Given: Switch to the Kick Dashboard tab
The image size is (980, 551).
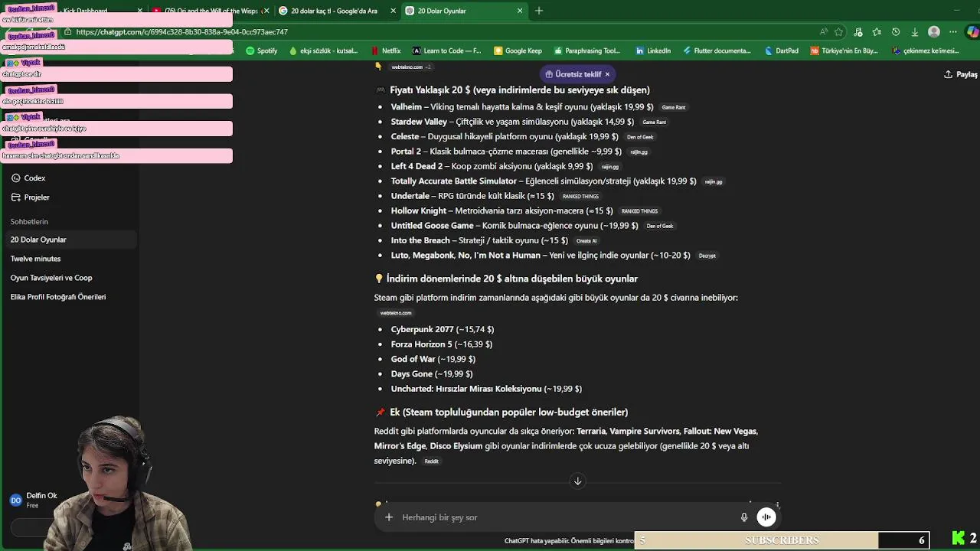Looking at the screenshot, I should 86,11.
